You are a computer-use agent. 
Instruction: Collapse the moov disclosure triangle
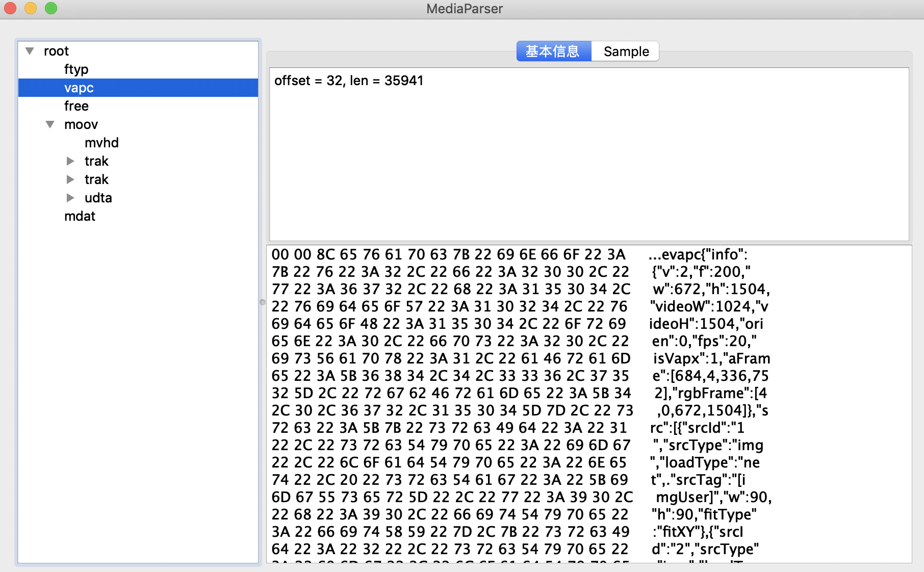coord(50,124)
